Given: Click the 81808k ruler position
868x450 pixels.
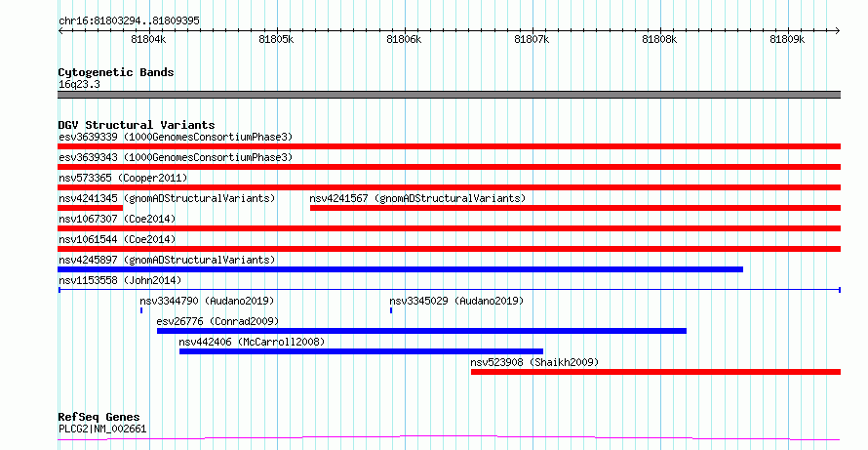Looking at the screenshot, I should point(659,40).
